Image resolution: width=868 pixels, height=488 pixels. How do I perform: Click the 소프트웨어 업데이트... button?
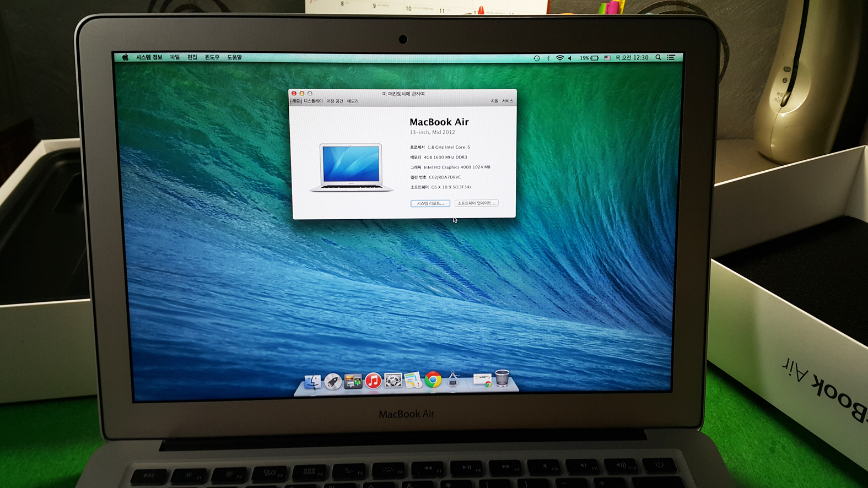coord(476,203)
